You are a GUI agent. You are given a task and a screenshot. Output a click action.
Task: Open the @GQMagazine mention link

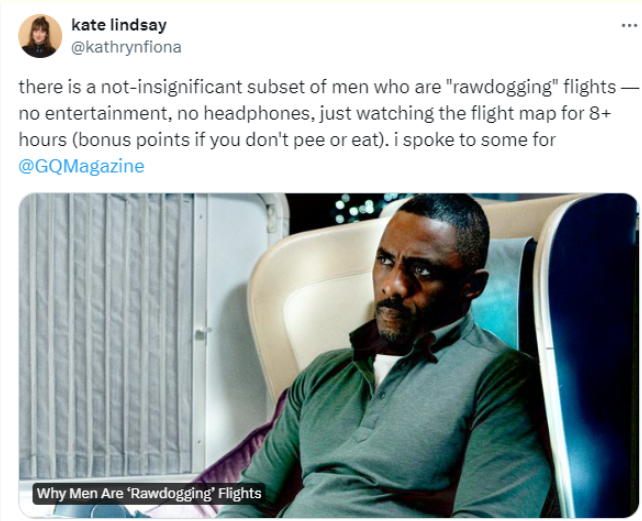[81, 166]
